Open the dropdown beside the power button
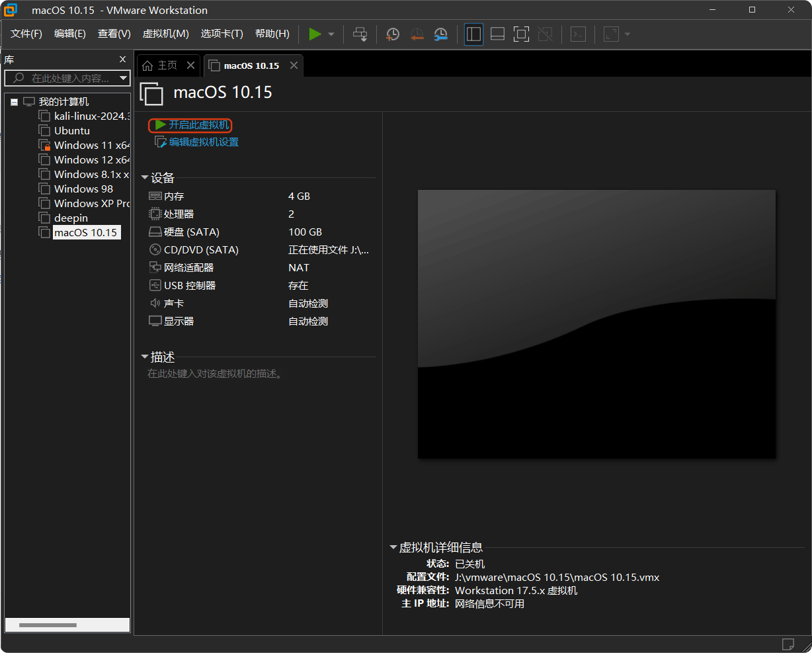The width and height of the screenshot is (812, 653). (x=330, y=34)
